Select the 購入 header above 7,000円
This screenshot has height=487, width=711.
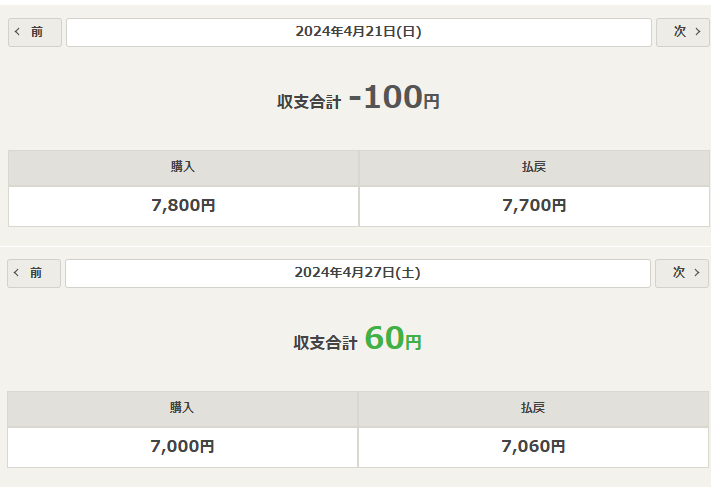tap(182, 409)
